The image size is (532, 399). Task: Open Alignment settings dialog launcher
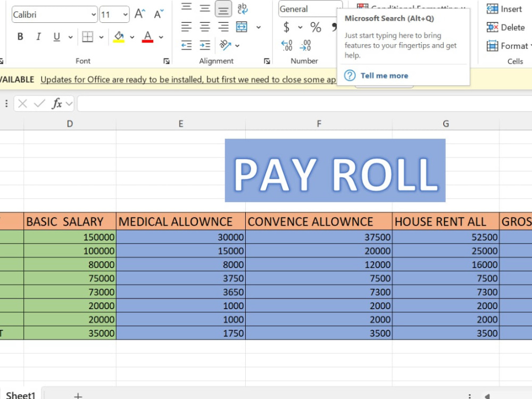267,61
